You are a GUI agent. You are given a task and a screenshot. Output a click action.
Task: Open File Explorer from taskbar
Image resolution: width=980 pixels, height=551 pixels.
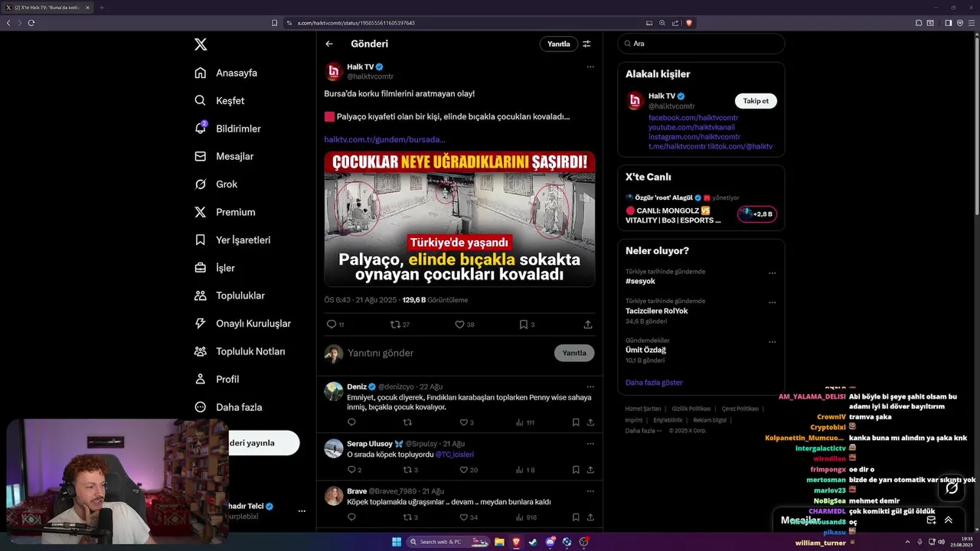coord(499,542)
